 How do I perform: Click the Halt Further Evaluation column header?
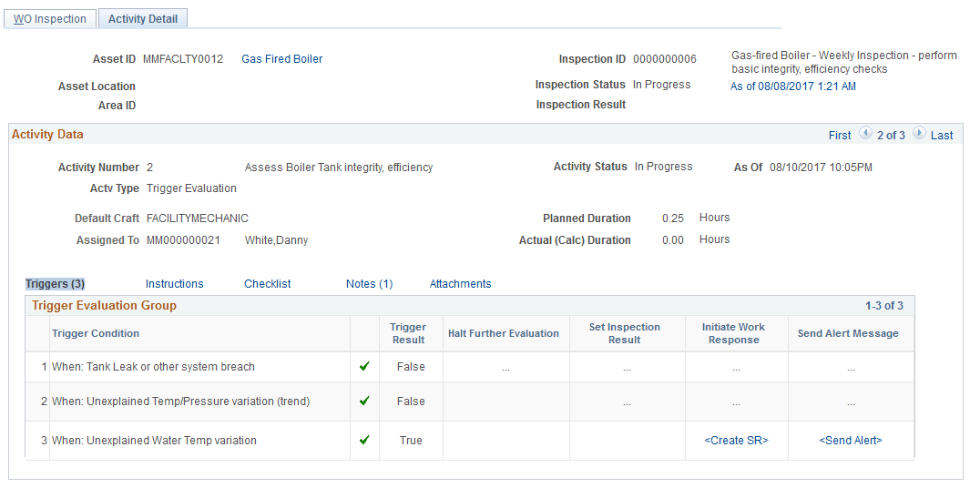[504, 333]
